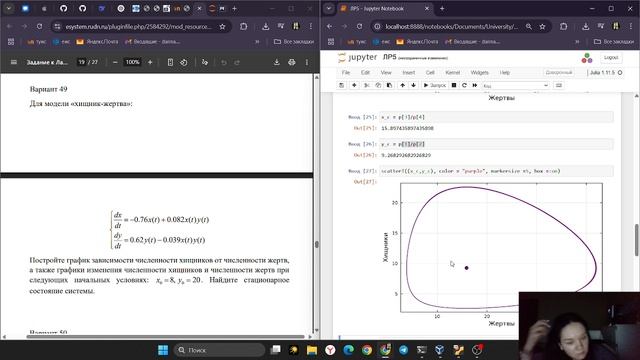Reload the esystem.rudn.ru page
Screen dimensions: 640x360
[x=39, y=26]
